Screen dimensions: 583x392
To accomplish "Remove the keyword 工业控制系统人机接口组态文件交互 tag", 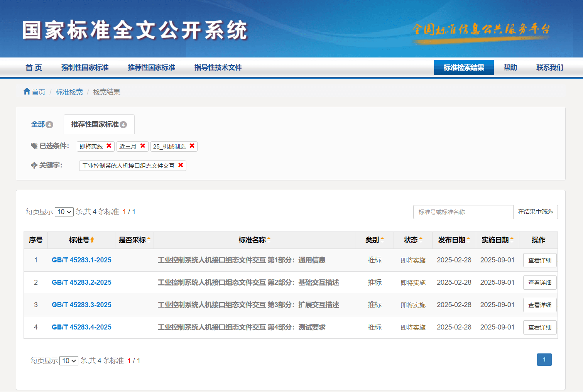I will (181, 165).
